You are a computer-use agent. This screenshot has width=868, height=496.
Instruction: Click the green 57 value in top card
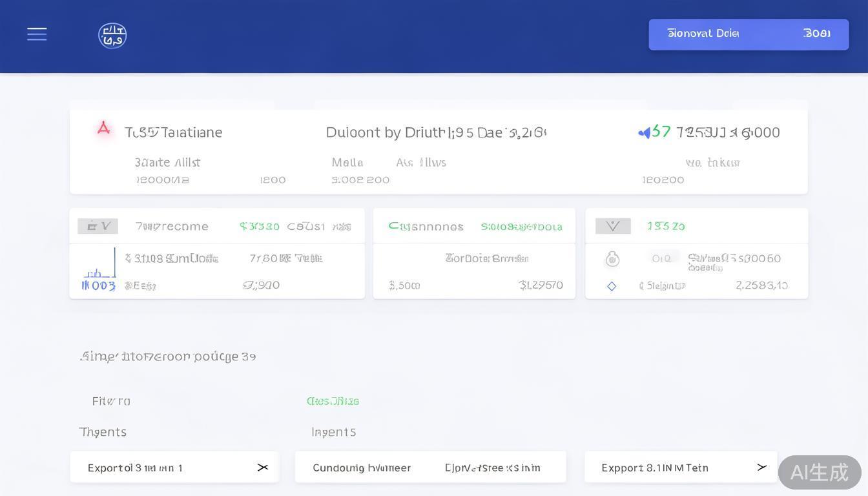[x=661, y=132]
